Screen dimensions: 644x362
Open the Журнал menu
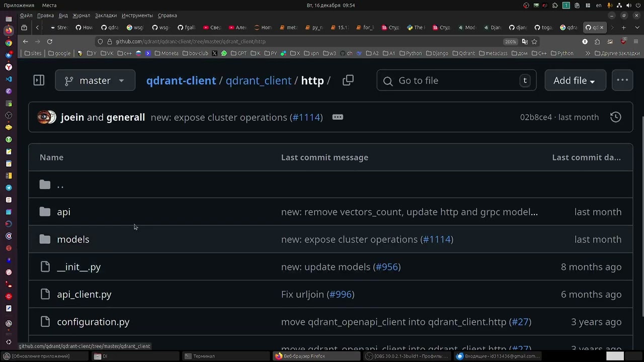click(x=82, y=16)
